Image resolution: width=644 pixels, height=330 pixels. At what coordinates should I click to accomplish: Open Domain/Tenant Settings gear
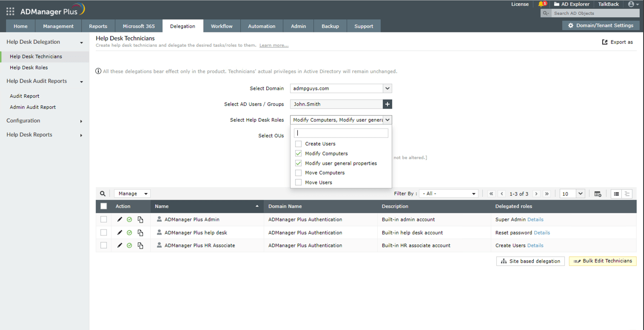pyautogui.click(x=571, y=26)
